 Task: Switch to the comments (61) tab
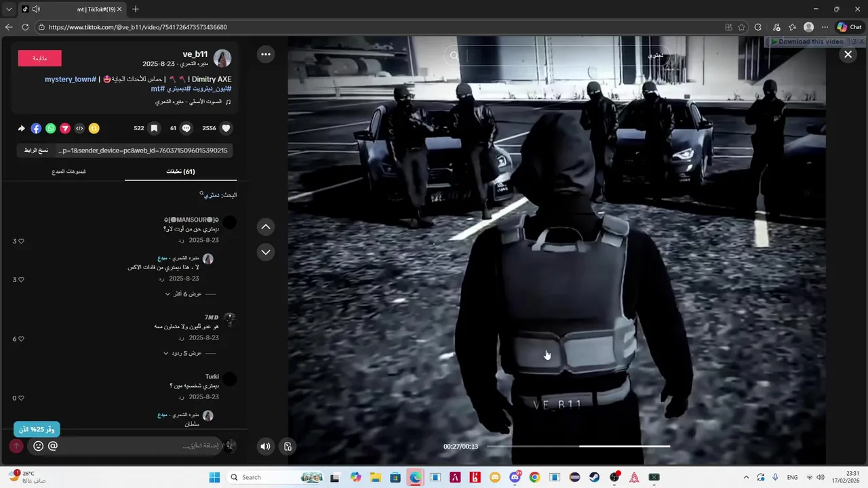pyautogui.click(x=180, y=171)
